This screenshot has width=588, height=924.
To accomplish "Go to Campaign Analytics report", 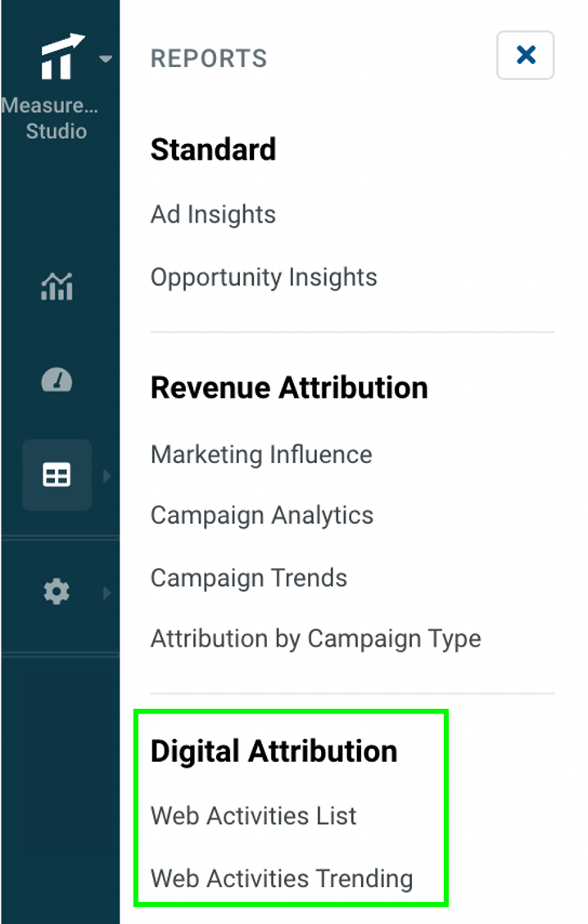I will click(x=262, y=516).
